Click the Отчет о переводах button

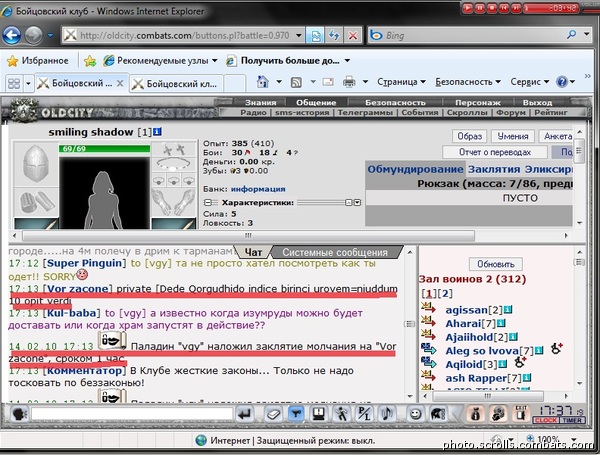[x=495, y=152]
